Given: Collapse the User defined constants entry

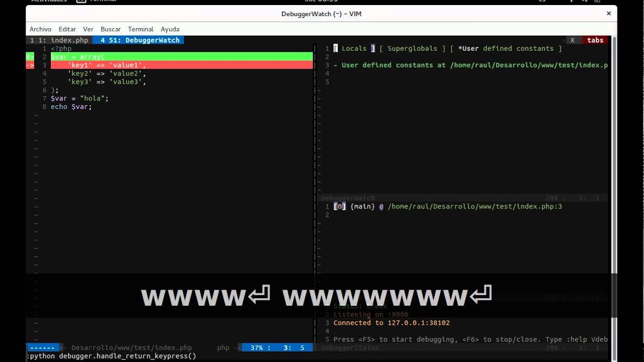Looking at the screenshot, I should point(336,65).
